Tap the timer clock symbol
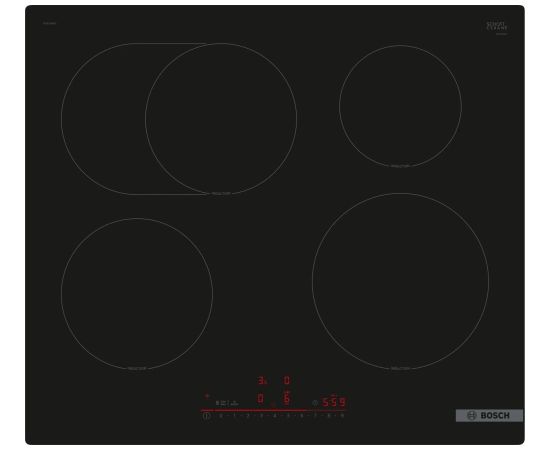This screenshot has width=550, height=450. pos(315,403)
